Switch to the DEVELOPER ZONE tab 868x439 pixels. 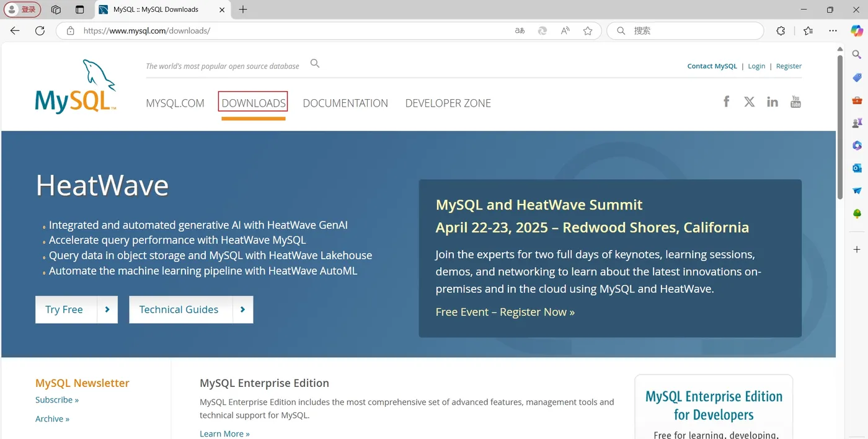pos(448,103)
